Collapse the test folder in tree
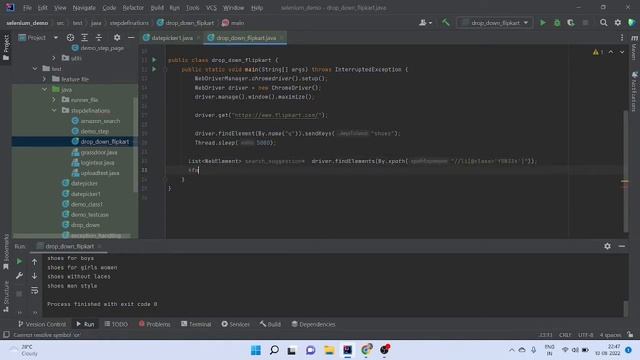 (35, 69)
